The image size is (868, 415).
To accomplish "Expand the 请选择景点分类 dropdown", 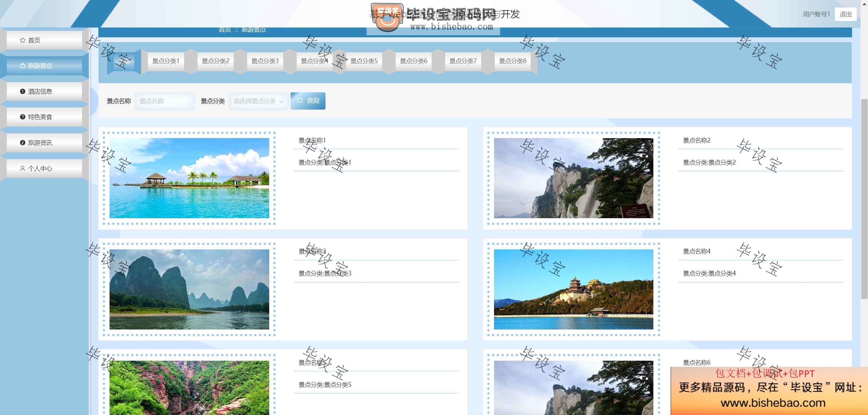I will [x=259, y=101].
